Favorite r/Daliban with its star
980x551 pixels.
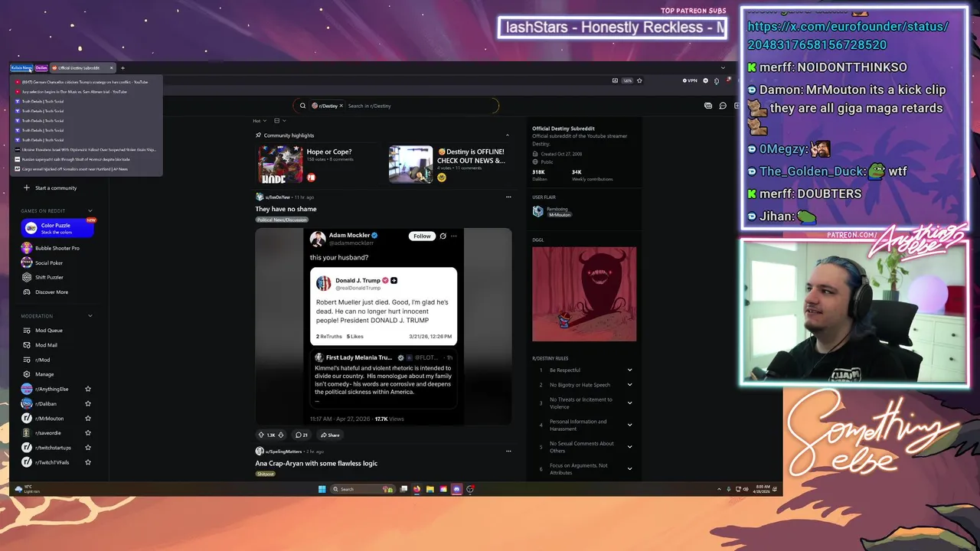pyautogui.click(x=88, y=403)
